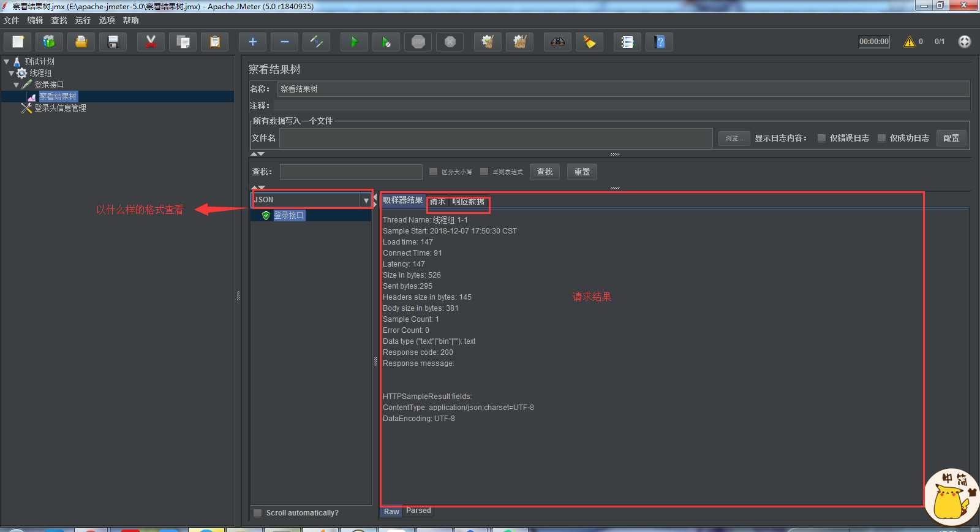Screen dimensions: 980x532
Task: Select the 登录头信息管理 tree element
Action: pos(60,108)
